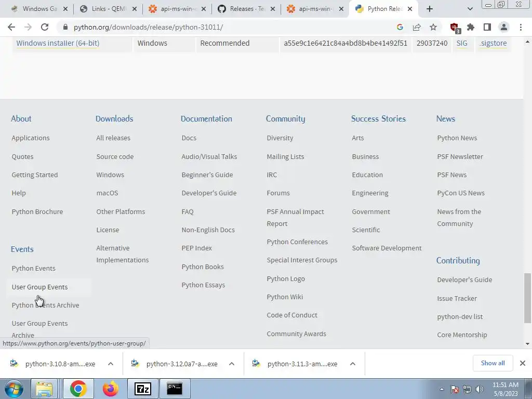Click the volume speaker tray icon

click(x=480, y=389)
